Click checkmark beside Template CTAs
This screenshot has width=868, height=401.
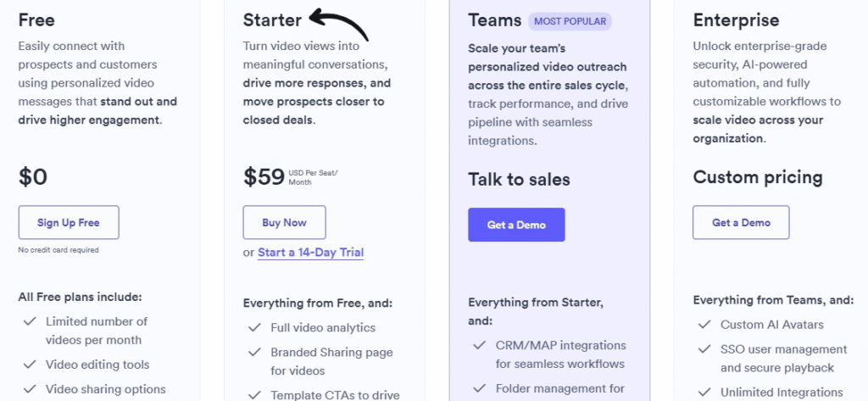[x=254, y=394]
